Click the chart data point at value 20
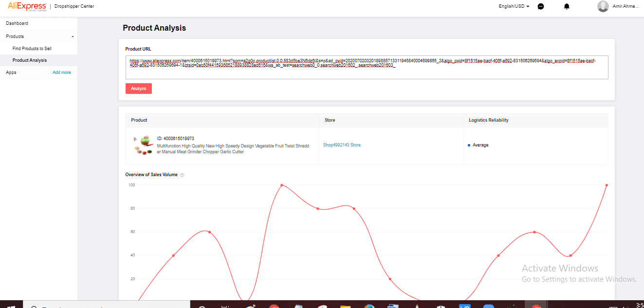Viewport: 644px width, 308px height. click(x=390, y=279)
